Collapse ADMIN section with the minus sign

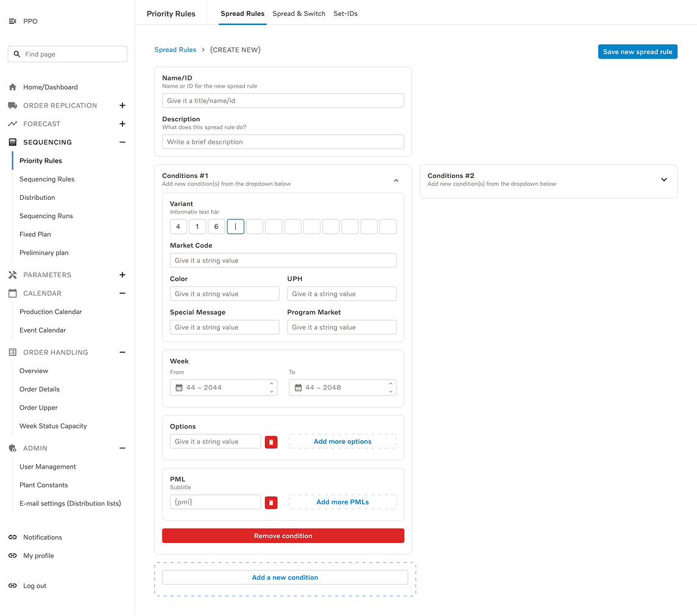point(122,448)
